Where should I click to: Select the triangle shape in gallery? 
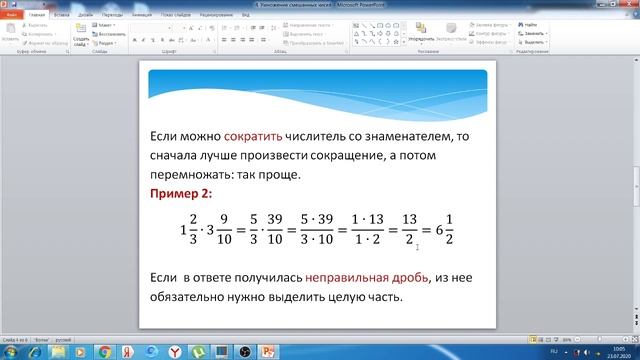pyautogui.click(x=356, y=34)
